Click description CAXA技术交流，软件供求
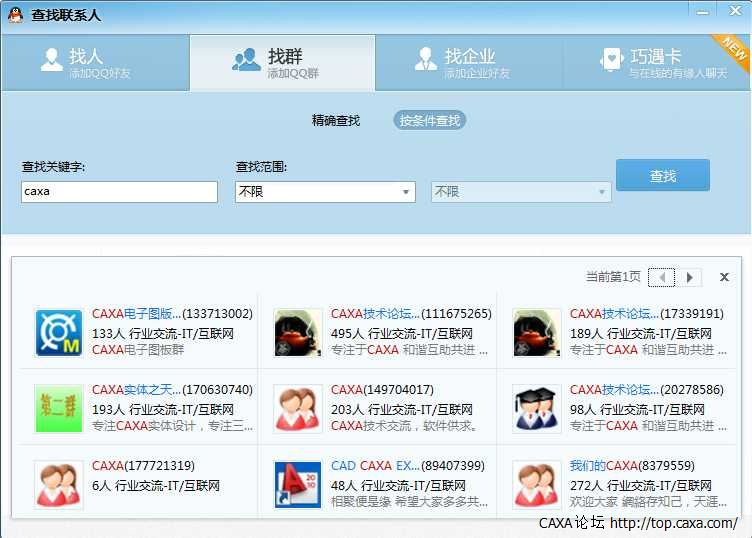This screenshot has height=538, width=752. pos(404,426)
